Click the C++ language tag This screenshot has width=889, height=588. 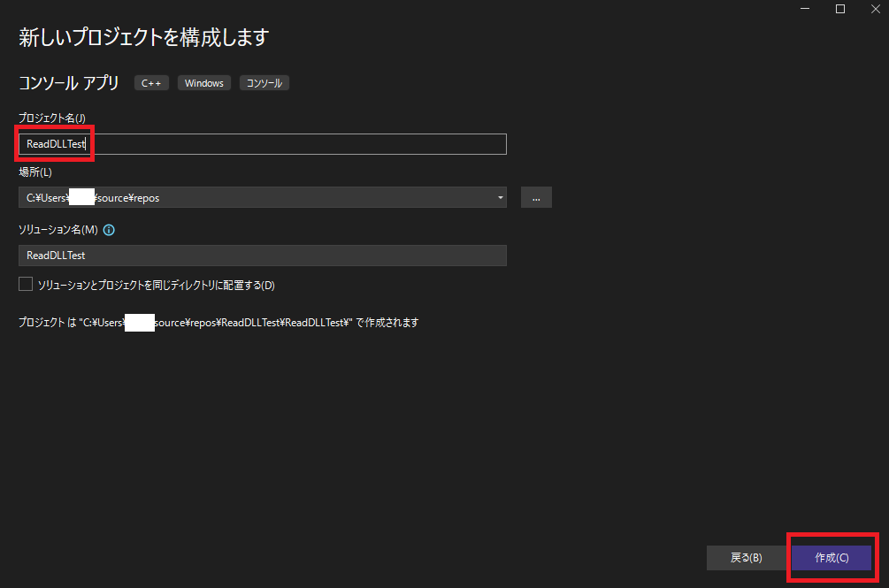click(151, 83)
